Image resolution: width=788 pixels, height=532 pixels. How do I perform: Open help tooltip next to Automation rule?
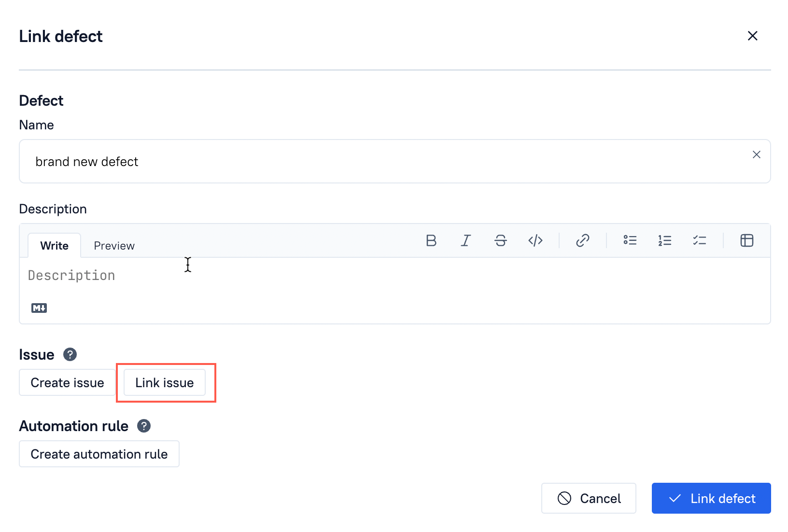[x=143, y=426]
